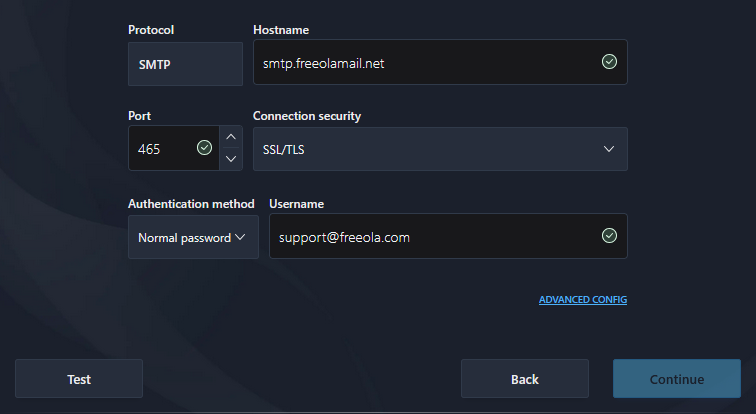The height and width of the screenshot is (414, 756).
Task: Click the checkmark icon in Username field
Action: [609, 236]
